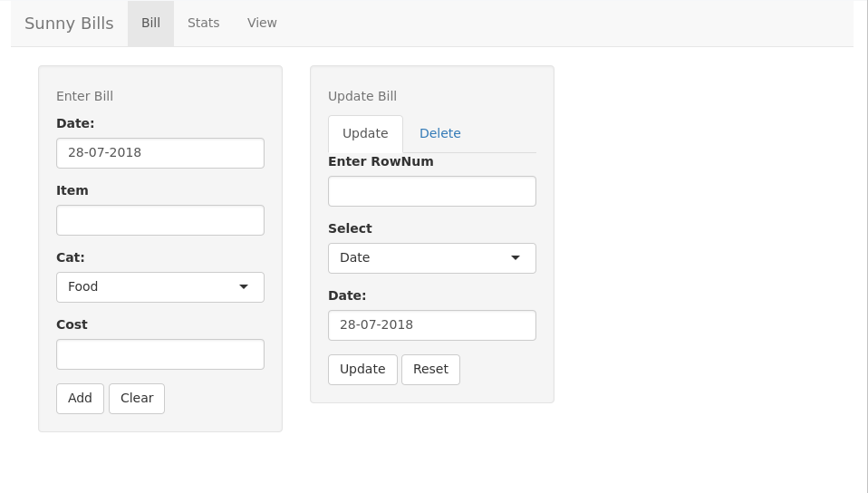Click the Update Bill panel heading
The height and width of the screenshot is (493, 868).
[362, 96]
